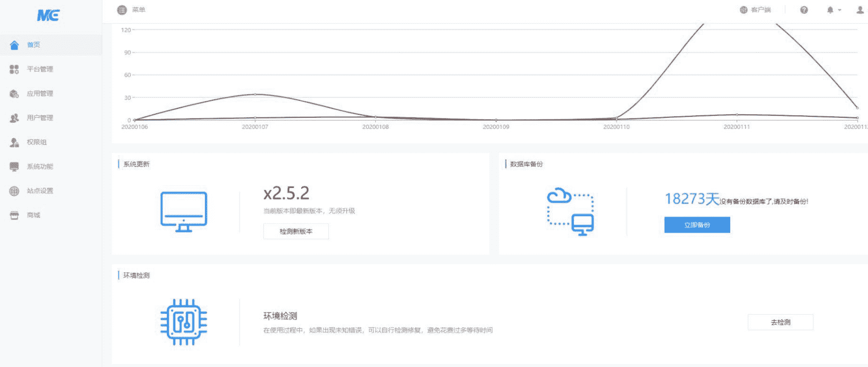Viewport: 868px width, 367px height.
Task: Click the 检测新版本 button
Action: click(296, 231)
